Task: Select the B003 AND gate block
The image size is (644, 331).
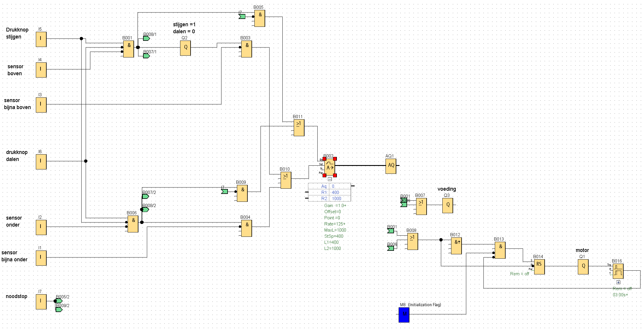Action: pyautogui.click(x=247, y=49)
